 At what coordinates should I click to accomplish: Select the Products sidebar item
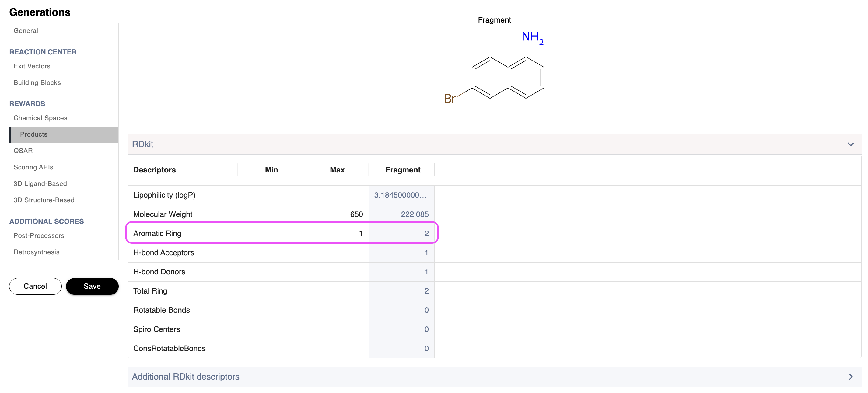(x=64, y=135)
